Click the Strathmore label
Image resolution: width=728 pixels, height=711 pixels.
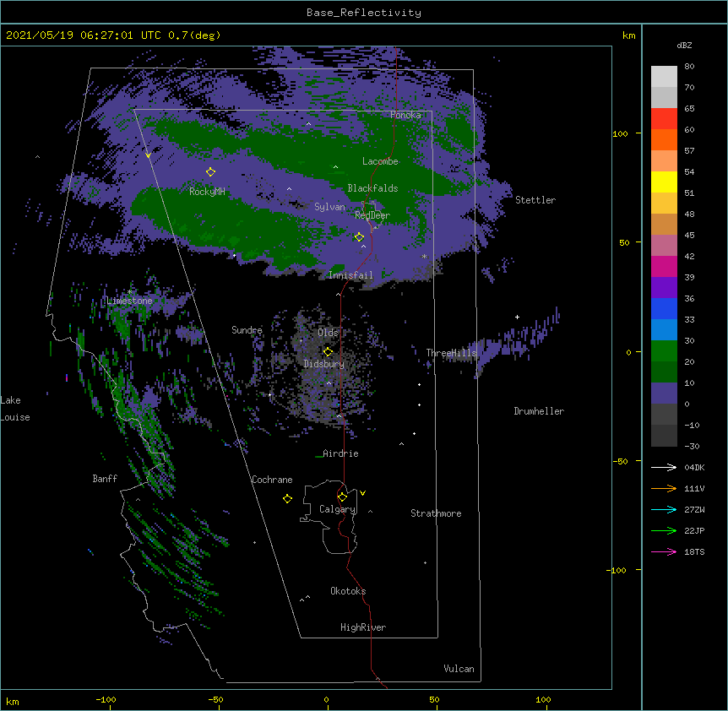[x=436, y=513]
